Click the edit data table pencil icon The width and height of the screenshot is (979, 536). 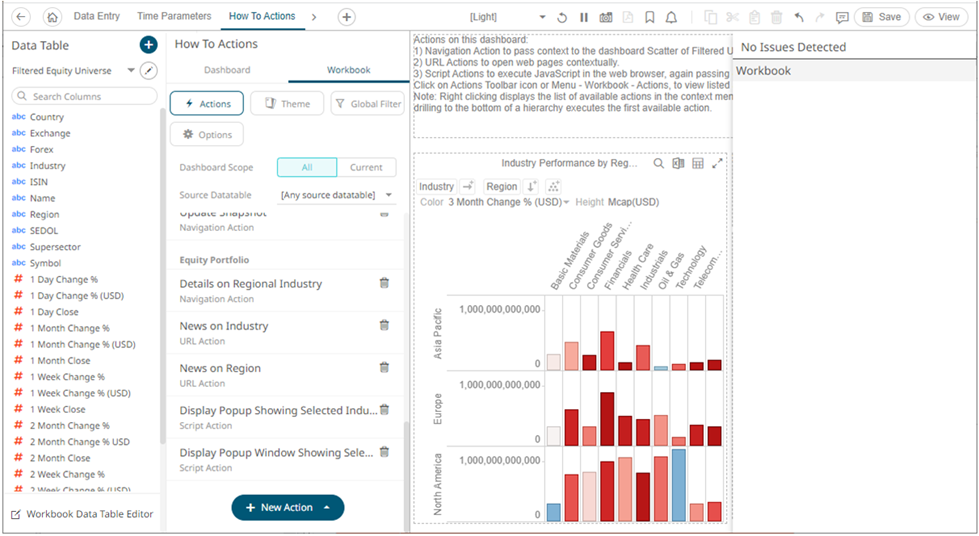click(148, 71)
